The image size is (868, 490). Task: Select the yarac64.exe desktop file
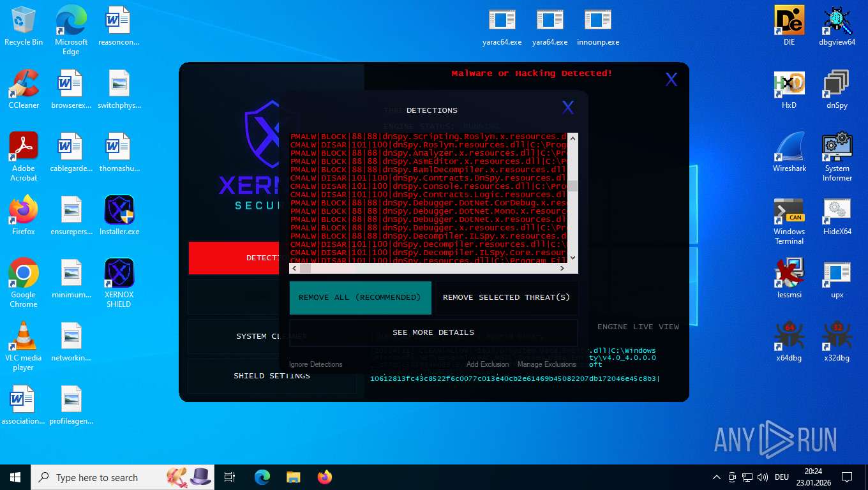tap(502, 27)
